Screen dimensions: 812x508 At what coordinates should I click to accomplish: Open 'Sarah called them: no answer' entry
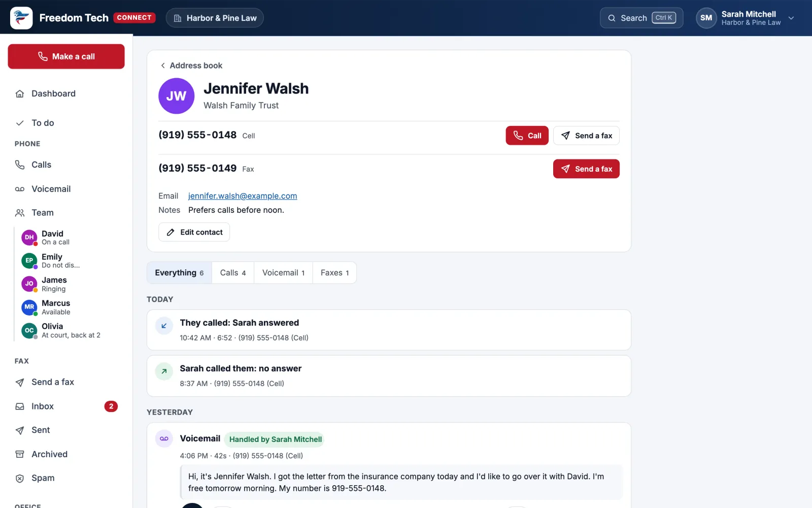pos(389,376)
